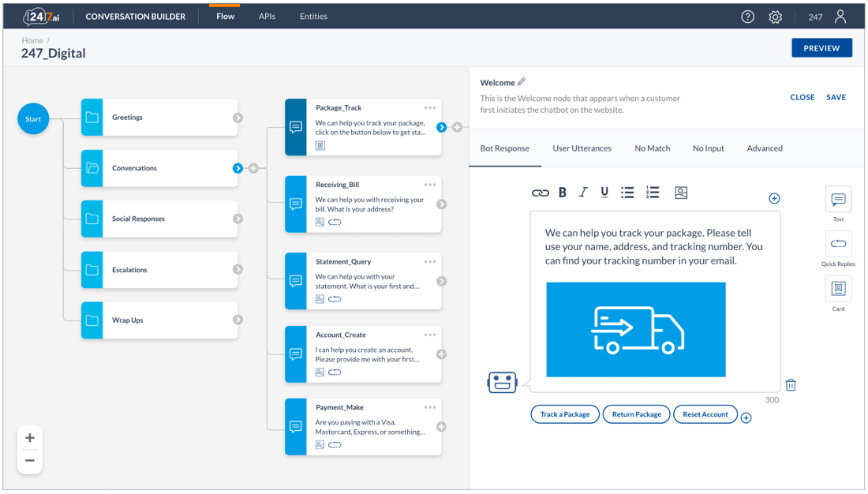Click the Greetings folder icon
868x494 pixels.
point(92,118)
